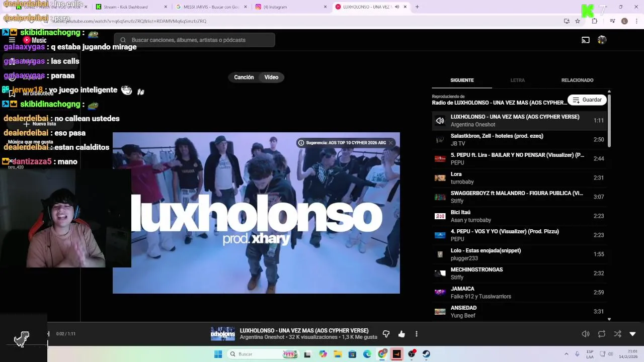Open the JB TV artist link
Viewport: 644px width, 362px height.
tap(458, 144)
